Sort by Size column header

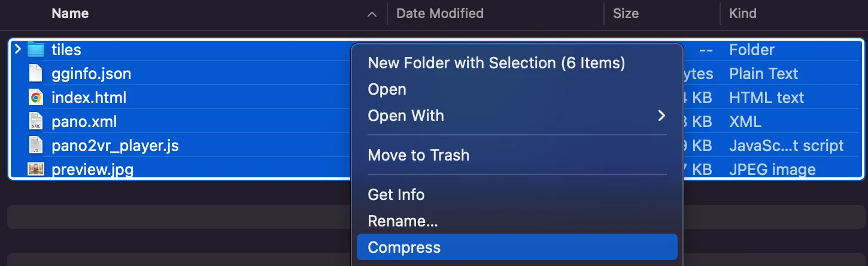pyautogui.click(x=626, y=13)
